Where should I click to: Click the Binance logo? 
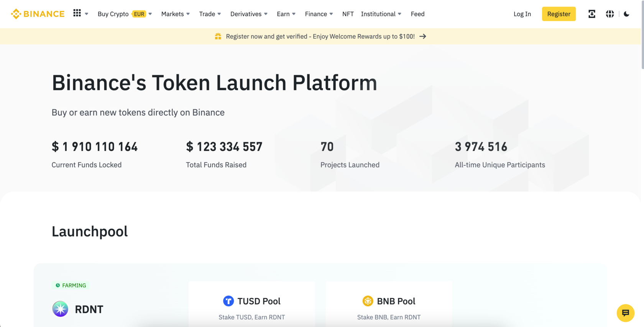(x=38, y=14)
